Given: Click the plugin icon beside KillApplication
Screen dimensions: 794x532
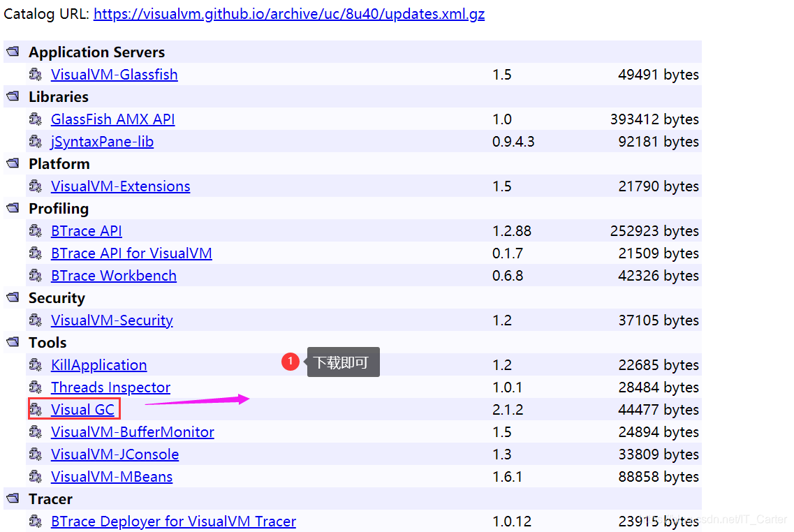Looking at the screenshot, I should [36, 364].
